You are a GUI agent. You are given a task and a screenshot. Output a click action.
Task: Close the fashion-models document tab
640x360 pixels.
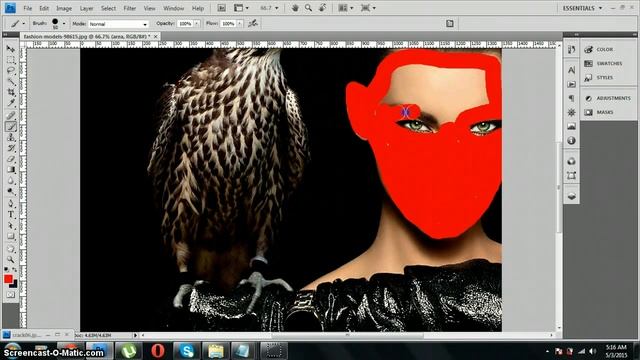click(x=156, y=36)
